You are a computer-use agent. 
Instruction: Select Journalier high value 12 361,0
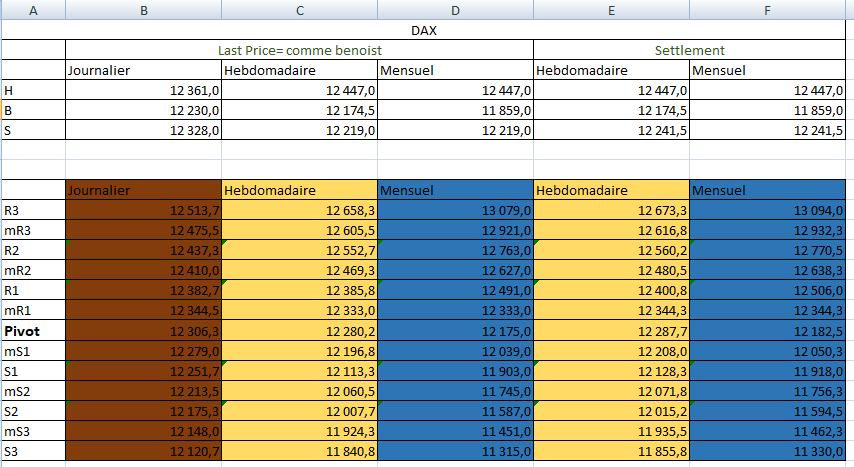[144, 90]
